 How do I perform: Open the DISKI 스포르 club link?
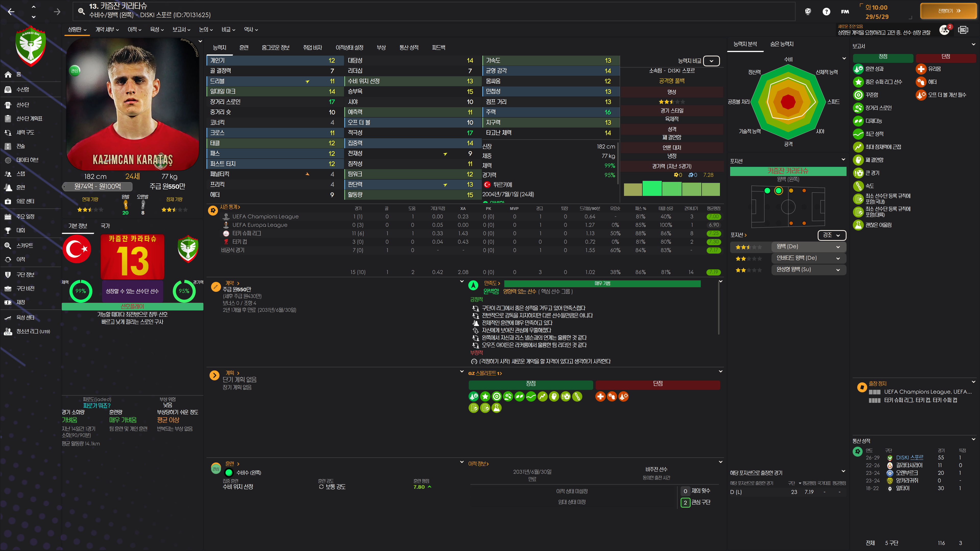909,457
